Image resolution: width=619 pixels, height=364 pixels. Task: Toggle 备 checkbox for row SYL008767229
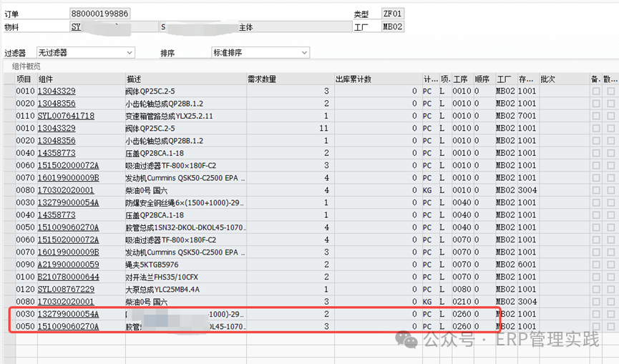(595, 289)
